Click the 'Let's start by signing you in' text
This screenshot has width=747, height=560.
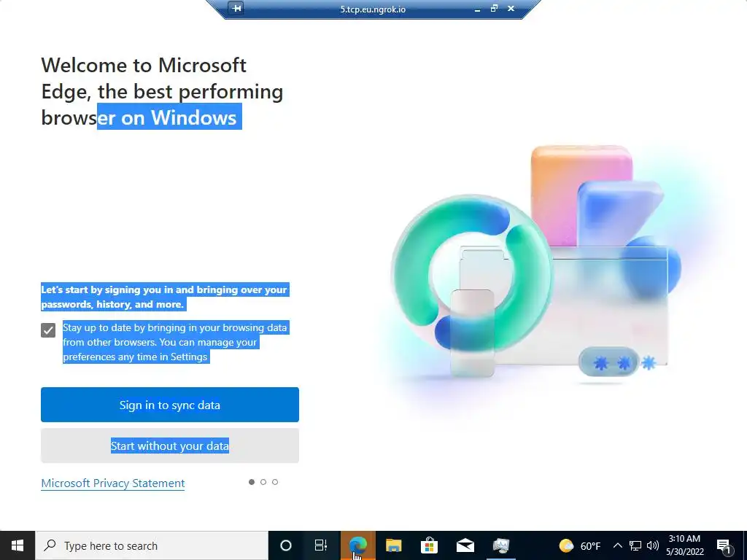click(x=164, y=297)
